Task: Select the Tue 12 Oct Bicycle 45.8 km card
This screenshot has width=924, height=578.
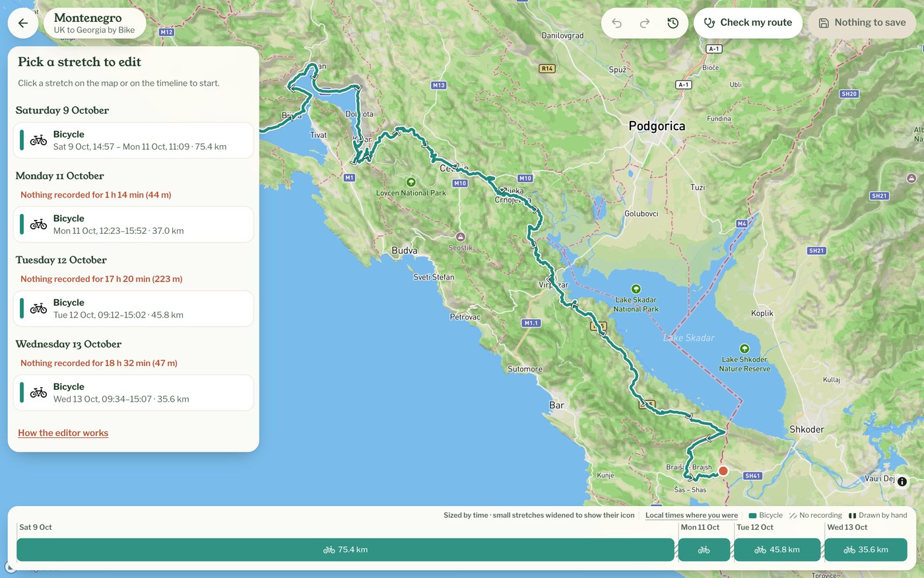Action: (133, 308)
